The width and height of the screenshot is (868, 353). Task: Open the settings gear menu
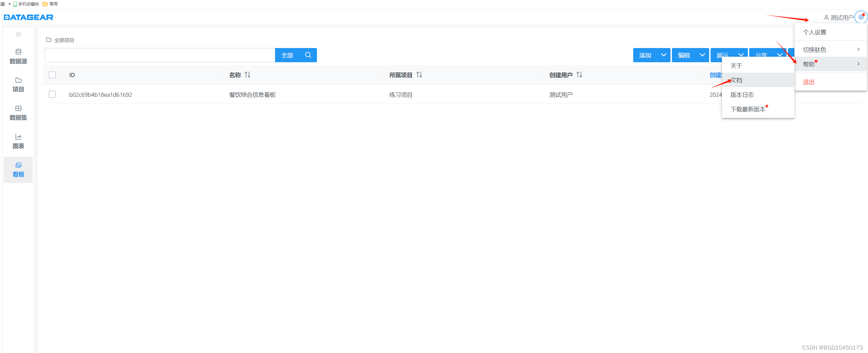(x=860, y=17)
